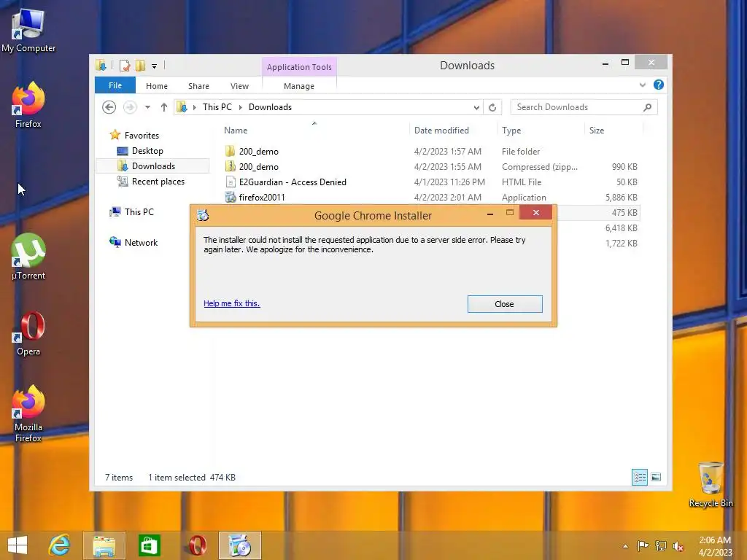
Task: Open the address bar history dropdown
Action: coord(476,108)
